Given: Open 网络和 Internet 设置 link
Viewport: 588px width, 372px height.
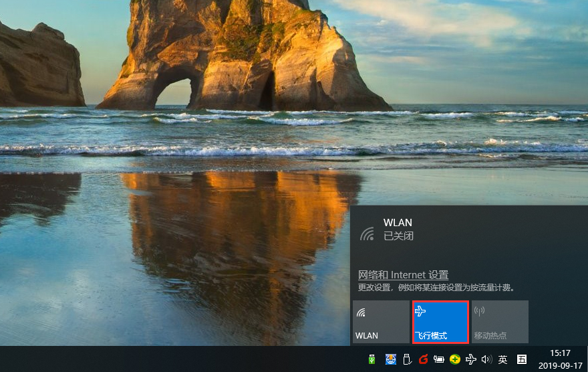Looking at the screenshot, I should (403, 275).
